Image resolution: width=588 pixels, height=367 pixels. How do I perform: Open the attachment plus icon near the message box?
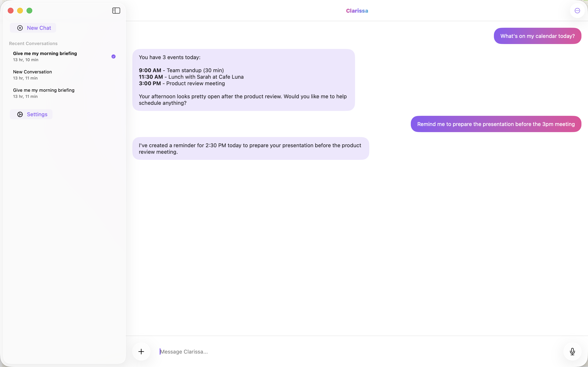click(x=141, y=352)
